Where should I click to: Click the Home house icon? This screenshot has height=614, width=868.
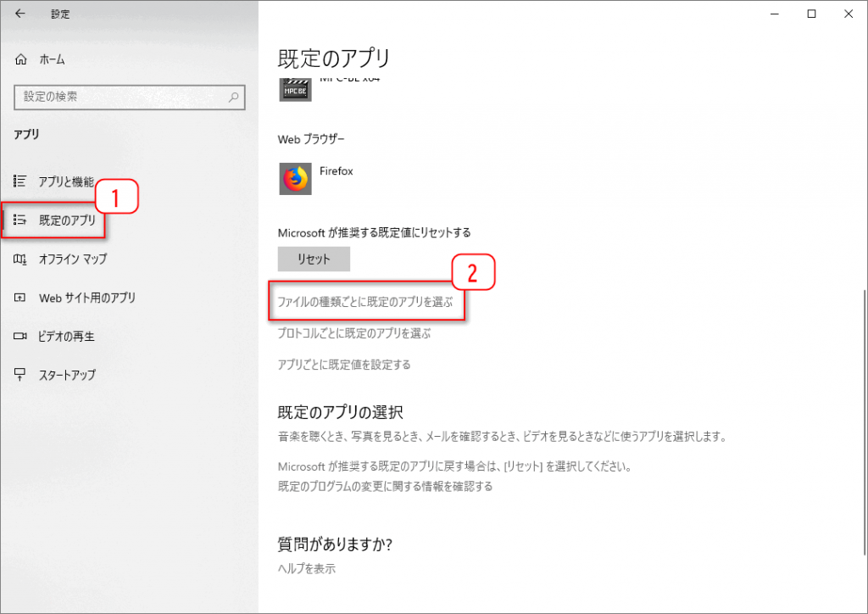[22, 59]
